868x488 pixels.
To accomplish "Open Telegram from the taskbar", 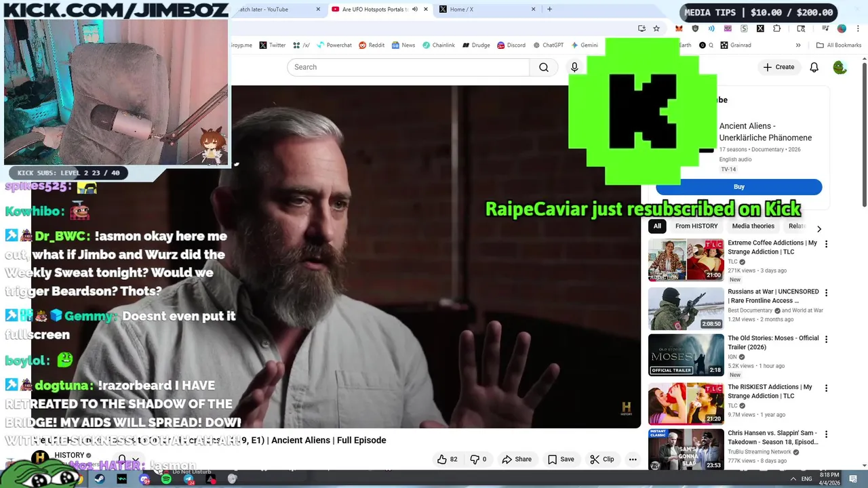I will tap(189, 479).
